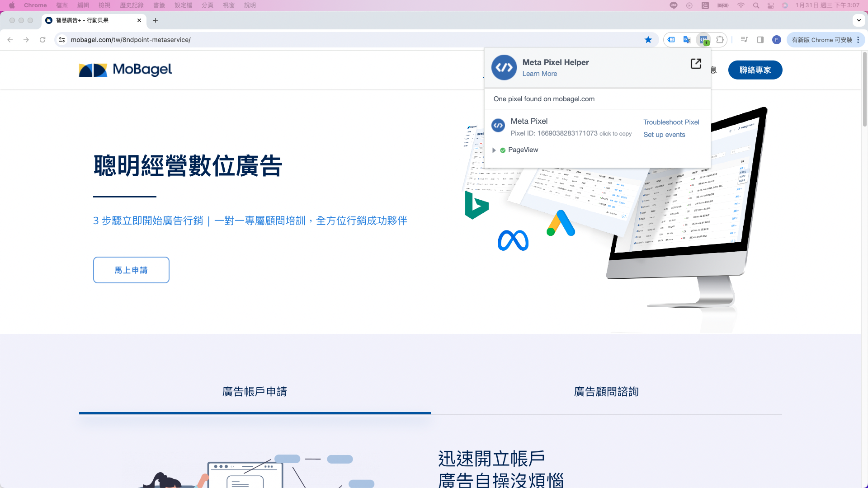The width and height of the screenshot is (868, 488).
Task: Open the 編輯 menu
Action: [x=83, y=5]
